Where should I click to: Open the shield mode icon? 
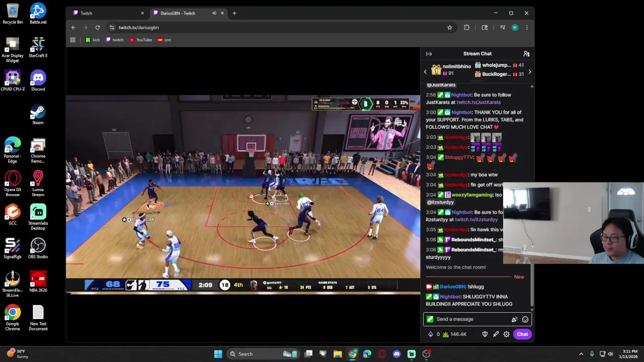(485, 334)
